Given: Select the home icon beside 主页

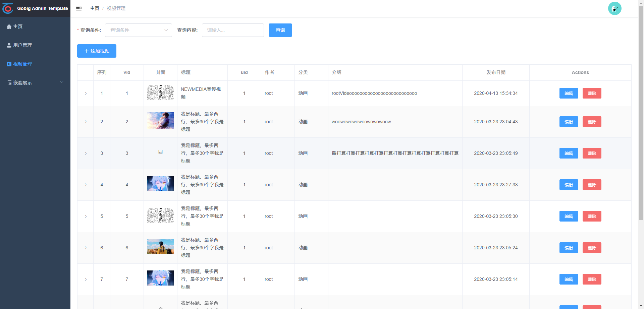Looking at the screenshot, I should coord(9,26).
